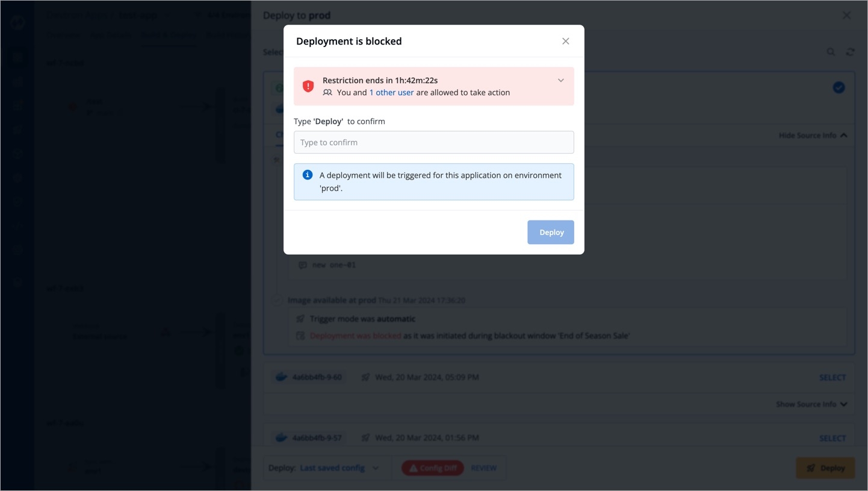Toggle the blue selected image checkmark

tap(839, 87)
